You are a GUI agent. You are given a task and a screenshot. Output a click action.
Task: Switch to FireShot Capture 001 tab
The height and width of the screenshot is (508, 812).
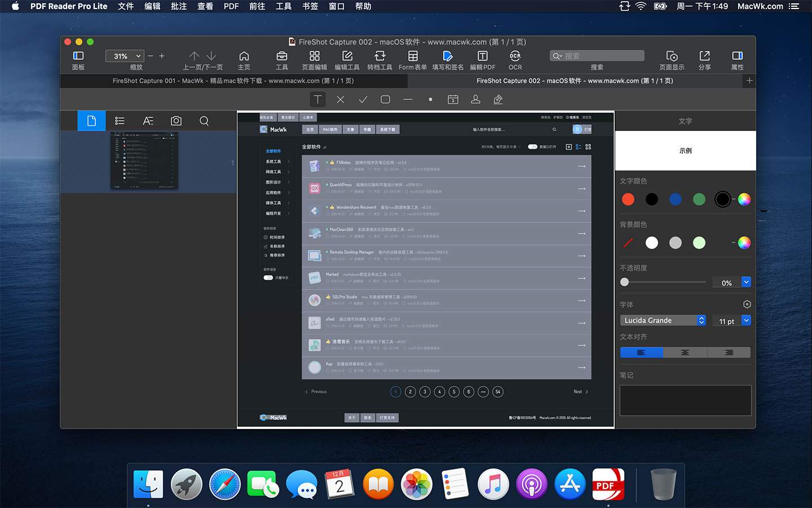(x=233, y=81)
